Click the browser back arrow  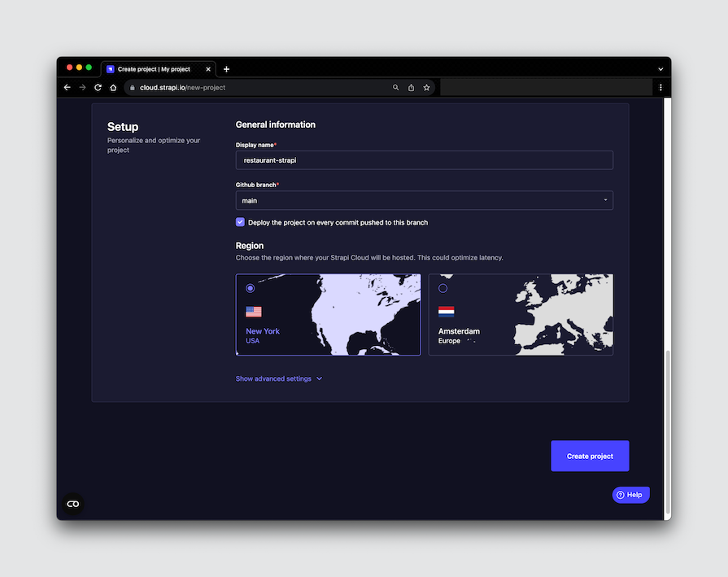click(x=67, y=87)
